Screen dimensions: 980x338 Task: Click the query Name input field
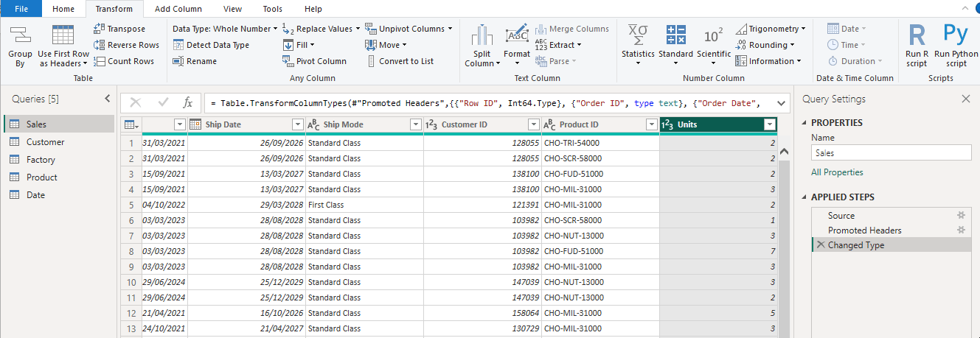[891, 152]
